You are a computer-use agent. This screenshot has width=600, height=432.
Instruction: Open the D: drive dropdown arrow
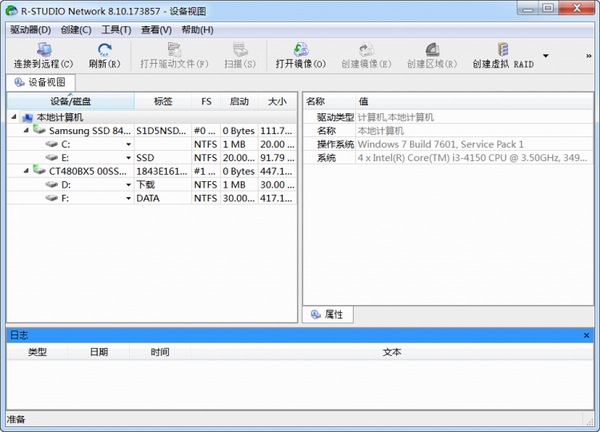tap(129, 185)
